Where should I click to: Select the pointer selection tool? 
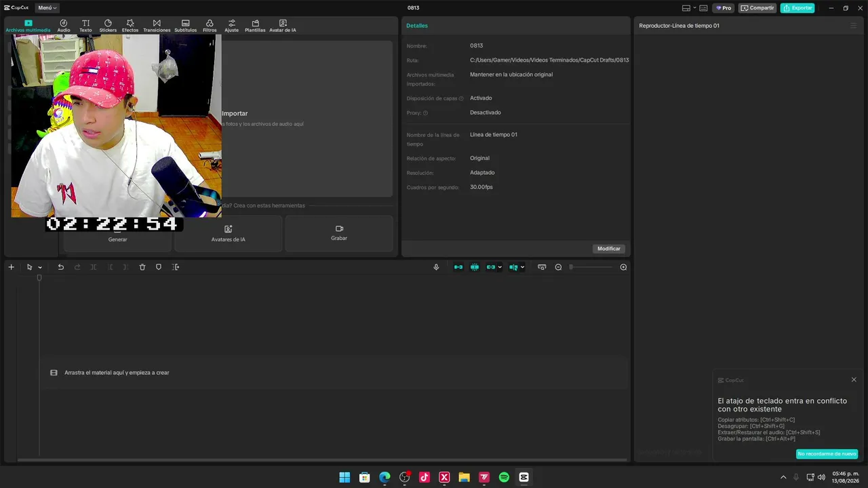coord(29,267)
